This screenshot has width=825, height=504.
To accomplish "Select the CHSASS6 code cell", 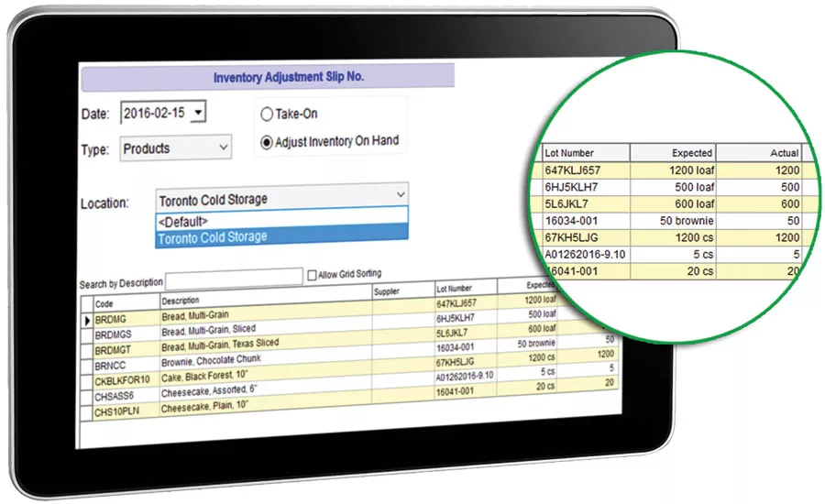I will tap(126, 396).
